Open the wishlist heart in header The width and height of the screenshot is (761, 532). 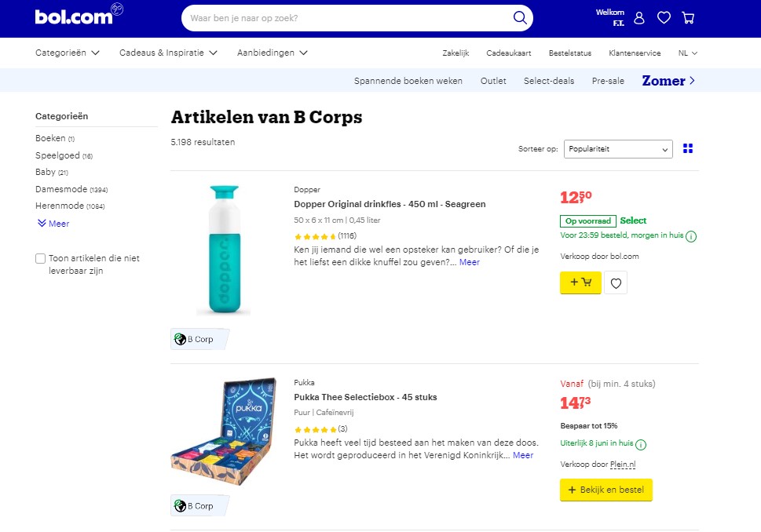coord(664,17)
